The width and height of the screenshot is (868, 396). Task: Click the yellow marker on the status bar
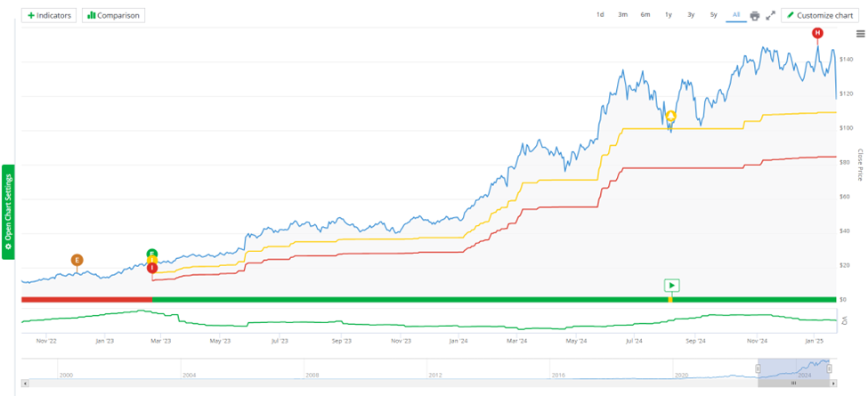tap(670, 299)
